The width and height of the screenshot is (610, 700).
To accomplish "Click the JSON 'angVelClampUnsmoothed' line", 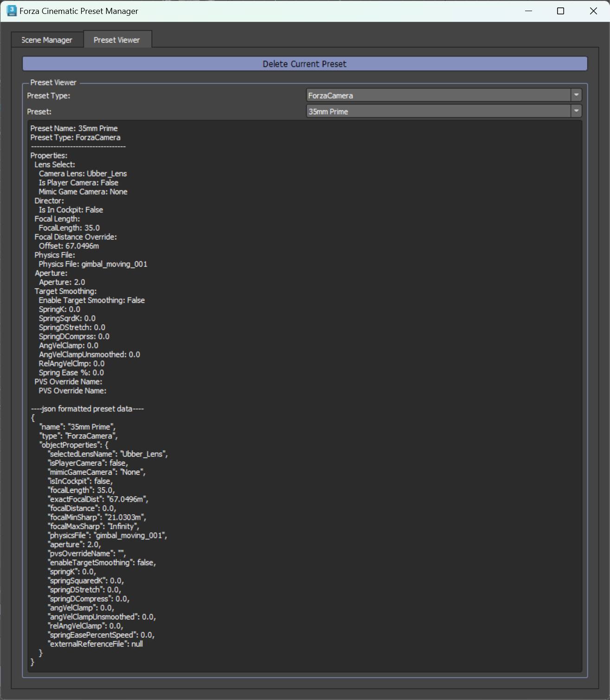I will coord(102,617).
